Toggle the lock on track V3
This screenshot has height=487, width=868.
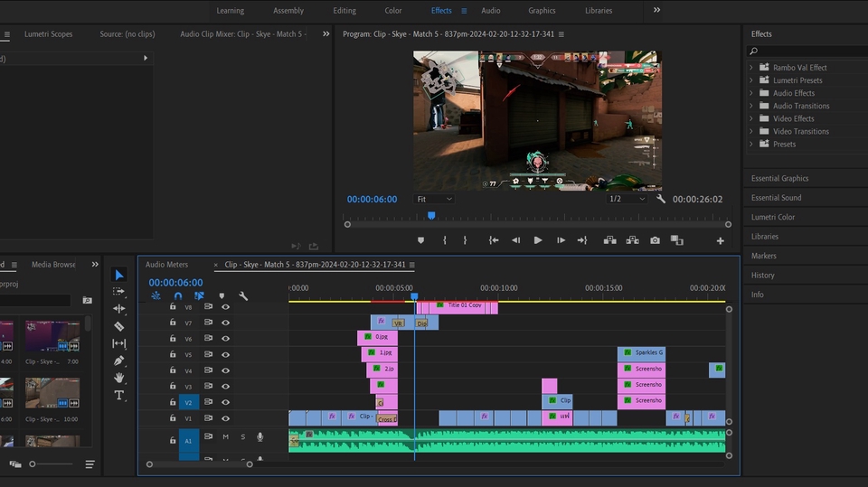(173, 386)
